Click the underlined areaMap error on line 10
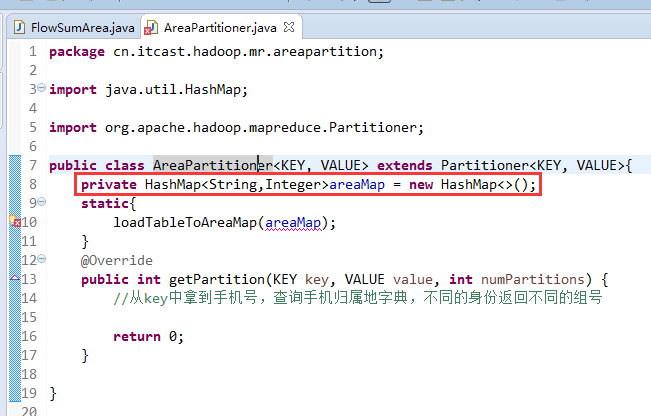Viewport: 651px width, 416px height. click(293, 223)
